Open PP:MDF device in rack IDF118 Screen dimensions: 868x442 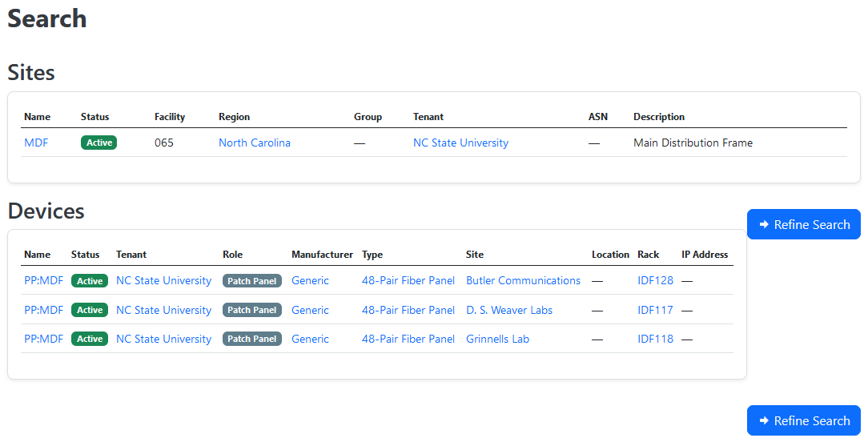(43, 339)
